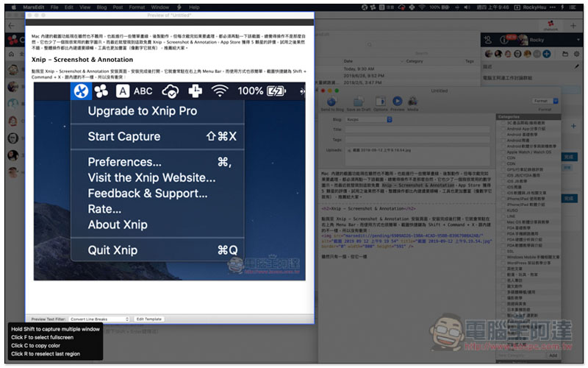Open the File menu
Image resolution: width=588 pixels, height=368 pixels.
click(x=54, y=7)
